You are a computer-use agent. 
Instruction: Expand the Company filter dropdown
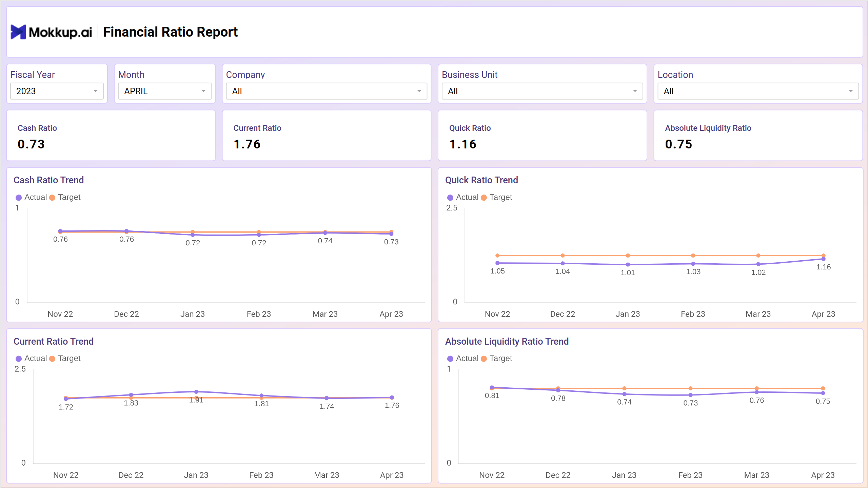(327, 91)
